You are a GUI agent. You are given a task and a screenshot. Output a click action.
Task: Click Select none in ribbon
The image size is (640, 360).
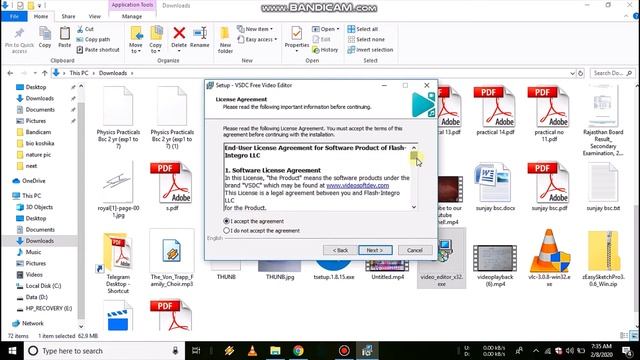click(x=366, y=39)
